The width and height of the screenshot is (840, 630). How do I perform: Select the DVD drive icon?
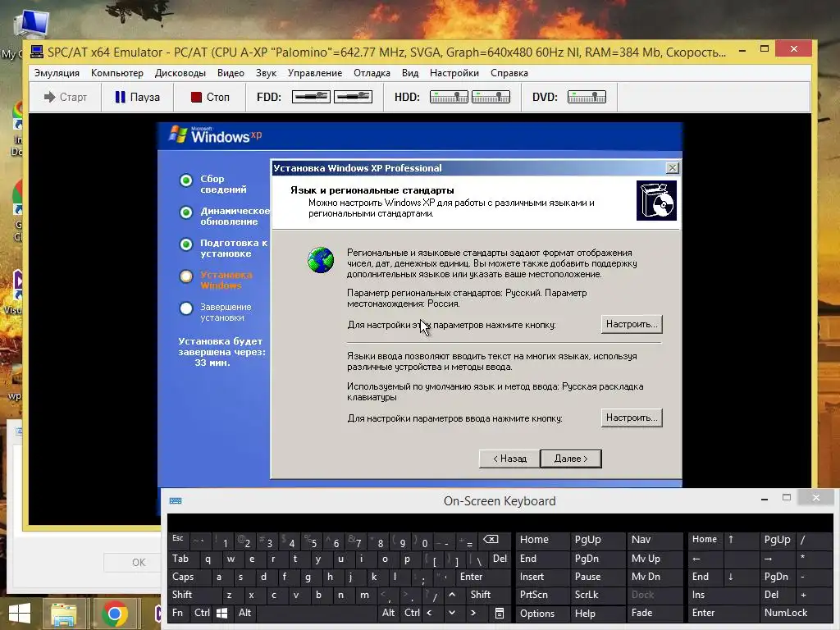[587, 97]
